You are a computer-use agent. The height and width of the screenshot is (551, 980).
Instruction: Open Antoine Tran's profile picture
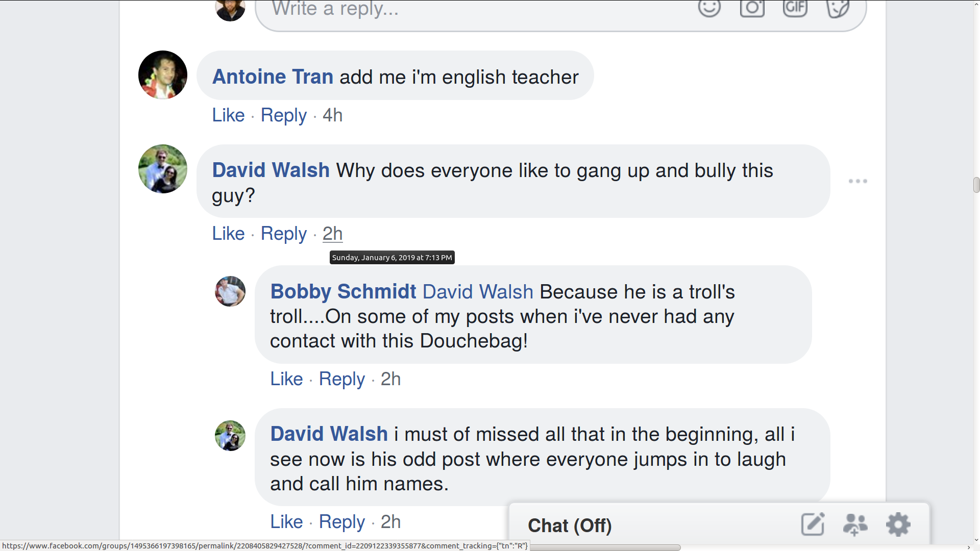[x=163, y=75]
